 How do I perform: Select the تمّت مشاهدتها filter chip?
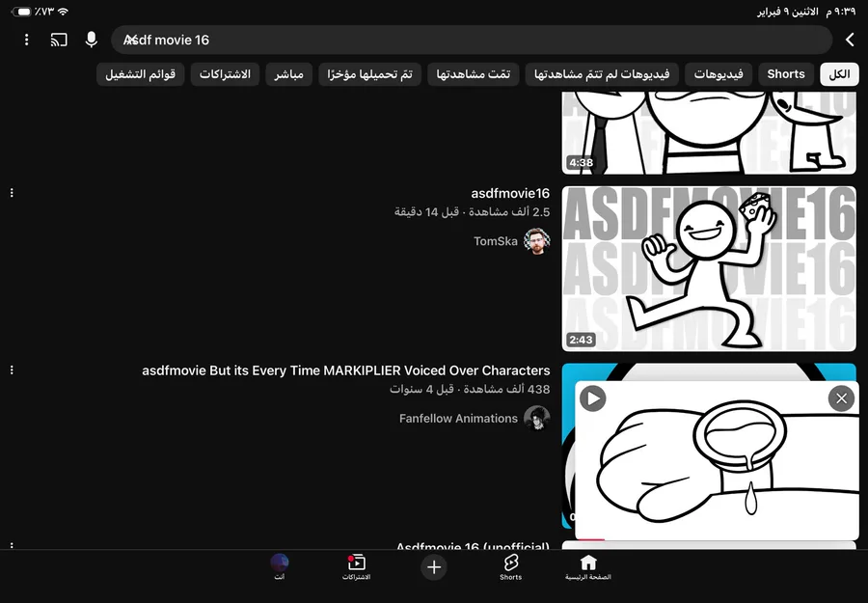pyautogui.click(x=474, y=74)
